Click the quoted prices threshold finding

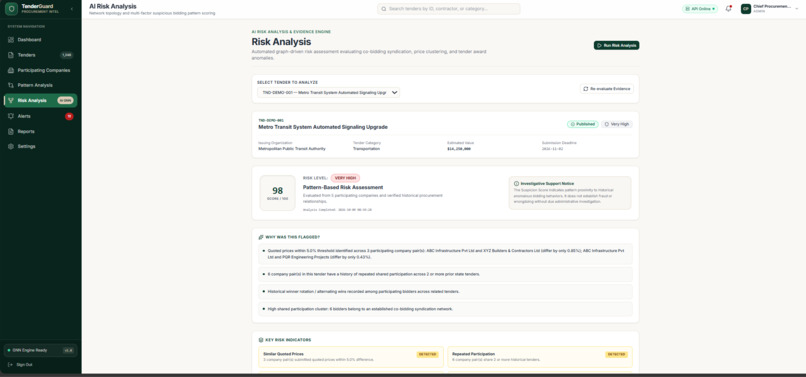(445, 254)
